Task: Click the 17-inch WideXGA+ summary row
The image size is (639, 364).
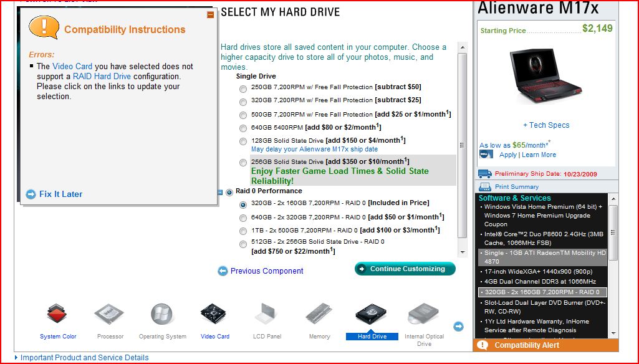Action: (539, 272)
